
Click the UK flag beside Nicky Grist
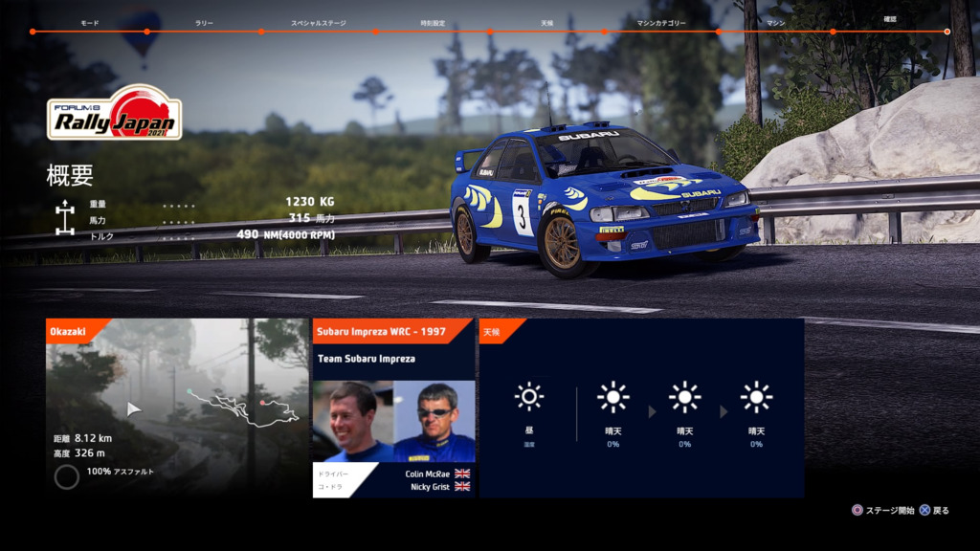[x=462, y=486]
